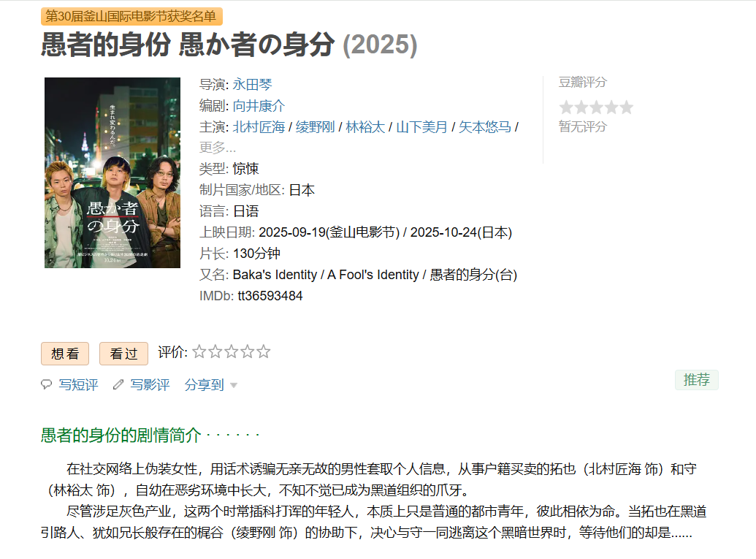
Task: Open actor 绫野刚's page
Action: click(316, 127)
